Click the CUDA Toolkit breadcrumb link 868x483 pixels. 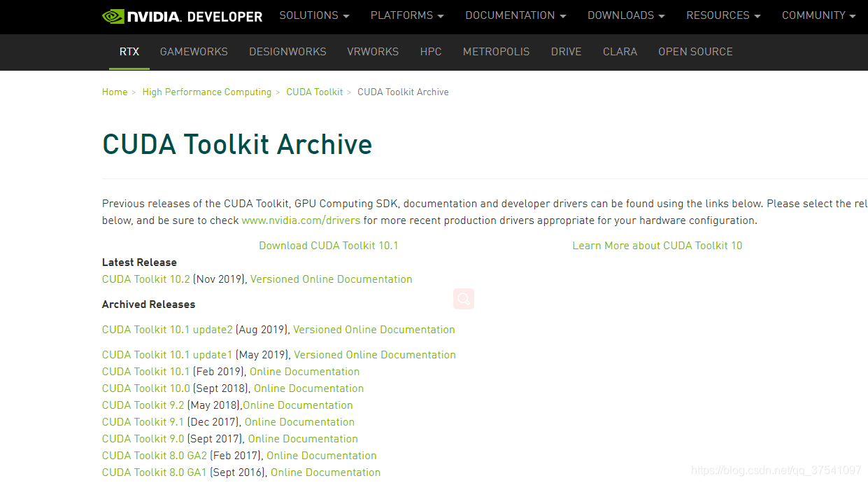[x=315, y=92]
